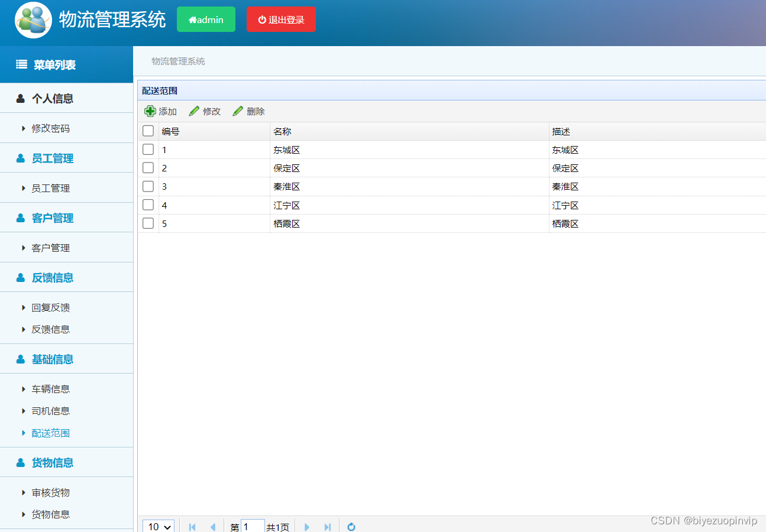This screenshot has width=766, height=532.
Task: Collapse the 个人信息 menu section
Action: point(66,98)
